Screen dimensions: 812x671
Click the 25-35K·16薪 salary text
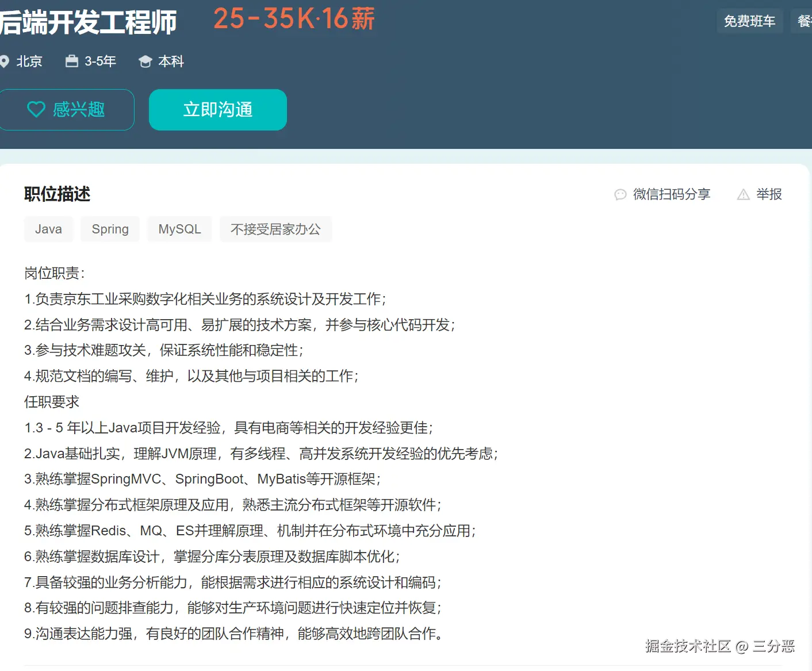coord(294,18)
